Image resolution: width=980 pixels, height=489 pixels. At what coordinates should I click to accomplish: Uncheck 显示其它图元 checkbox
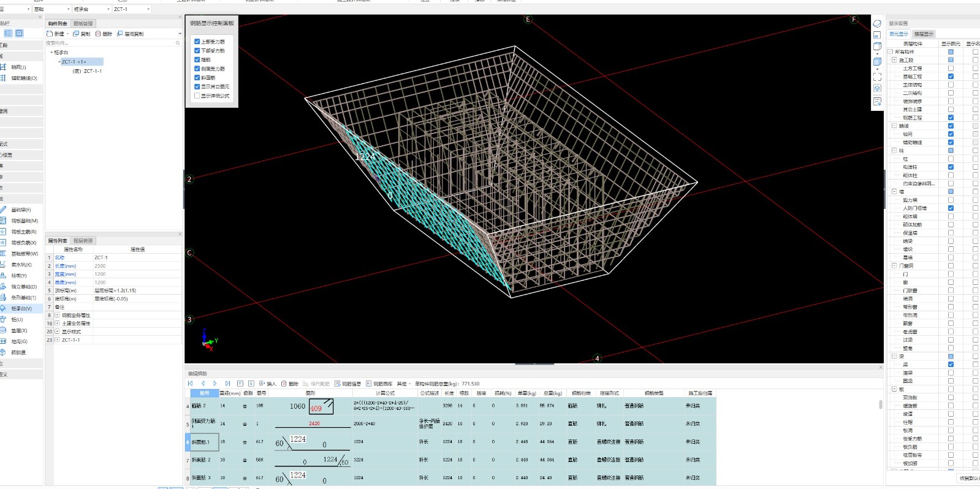click(x=197, y=86)
